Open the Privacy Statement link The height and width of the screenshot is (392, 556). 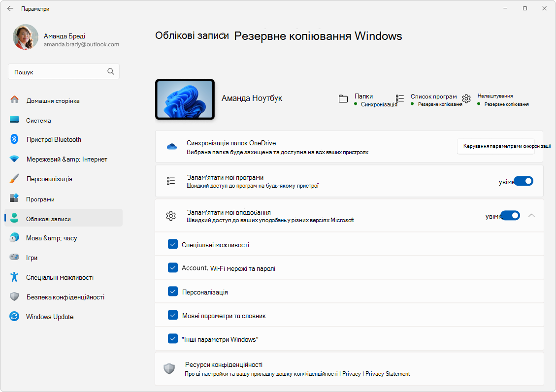point(388,374)
